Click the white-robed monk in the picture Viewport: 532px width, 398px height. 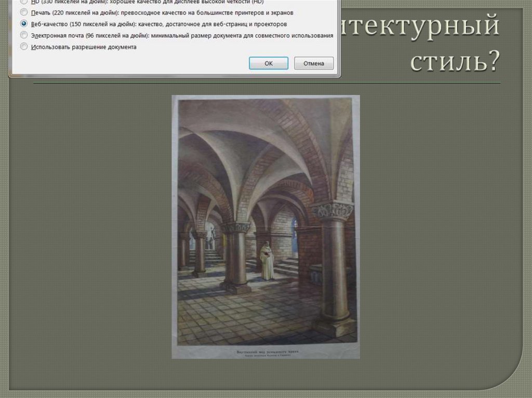[267, 260]
